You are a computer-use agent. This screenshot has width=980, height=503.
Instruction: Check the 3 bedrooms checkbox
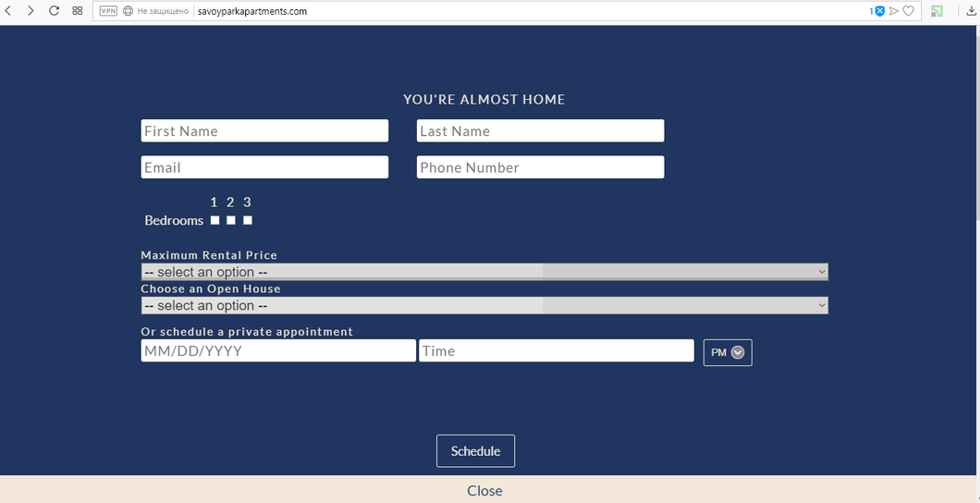tap(248, 220)
